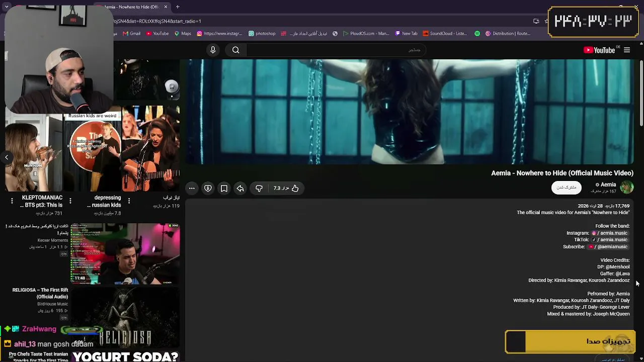
Task: Click the page vertical scrollbar
Action: 641,93
